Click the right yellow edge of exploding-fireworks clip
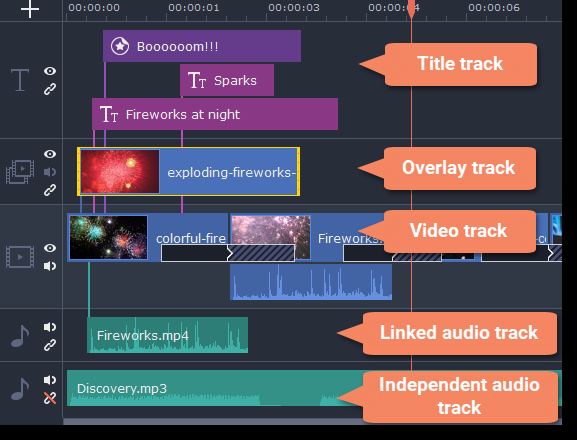The image size is (577, 440). tap(298, 171)
